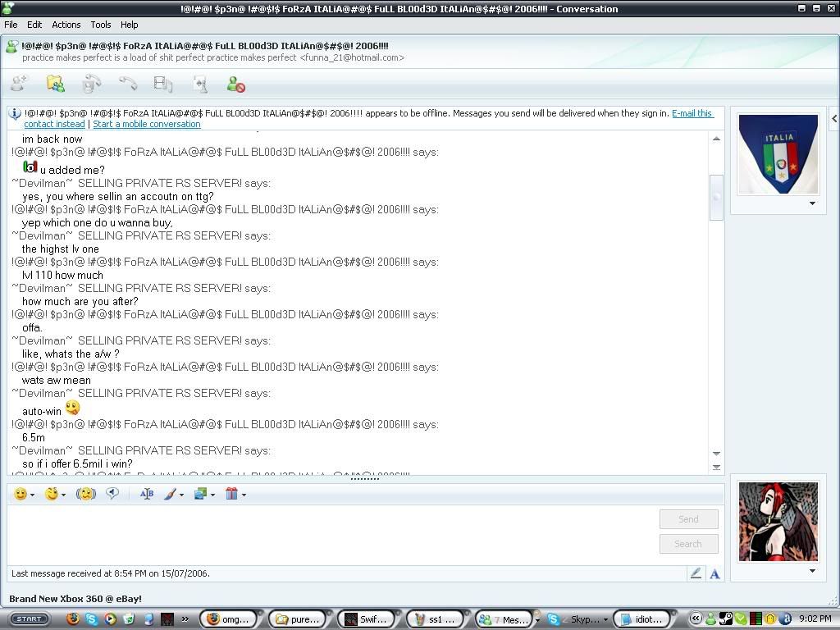Block this contact using the toolbar icon
This screenshot has height=630, width=840.
pyautogui.click(x=236, y=84)
